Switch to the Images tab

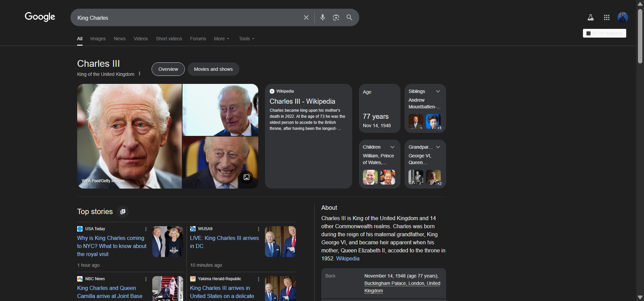[98, 39]
